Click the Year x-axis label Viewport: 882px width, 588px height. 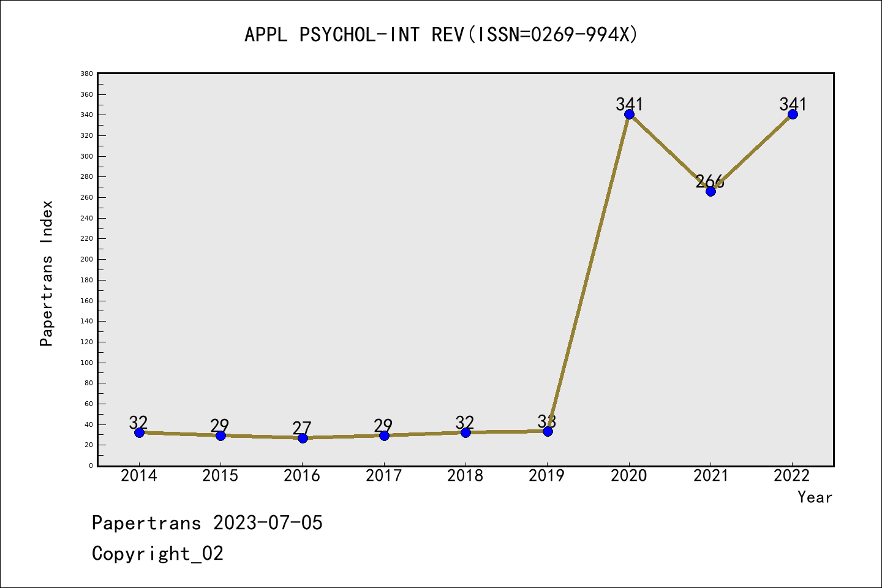[815, 497]
